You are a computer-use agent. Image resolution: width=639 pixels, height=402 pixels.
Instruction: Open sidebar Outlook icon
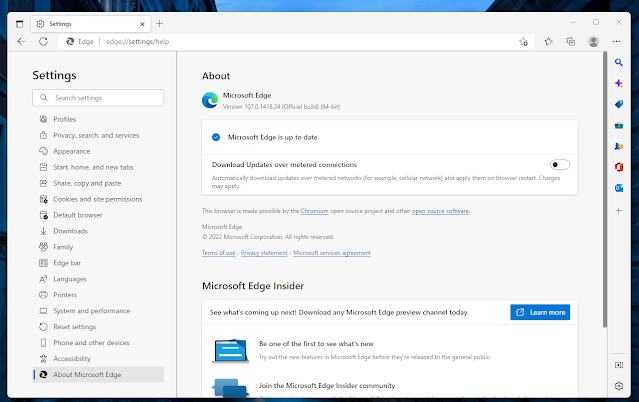(619, 188)
